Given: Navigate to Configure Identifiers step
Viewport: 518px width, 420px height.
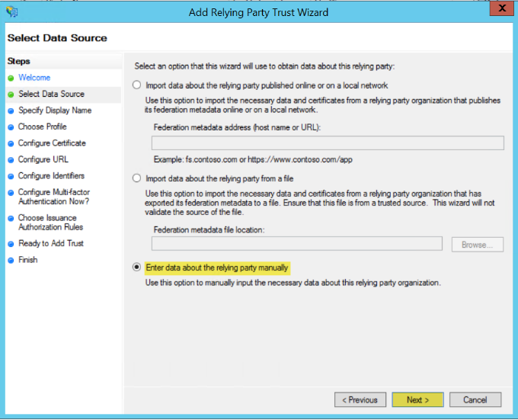Looking at the screenshot, I should pos(50,176).
